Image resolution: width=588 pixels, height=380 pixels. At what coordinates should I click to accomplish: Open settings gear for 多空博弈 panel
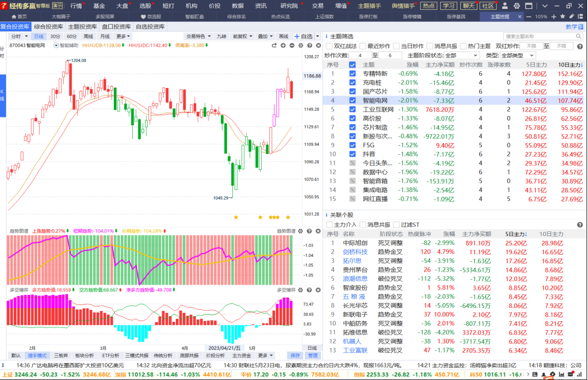[x=301, y=290]
